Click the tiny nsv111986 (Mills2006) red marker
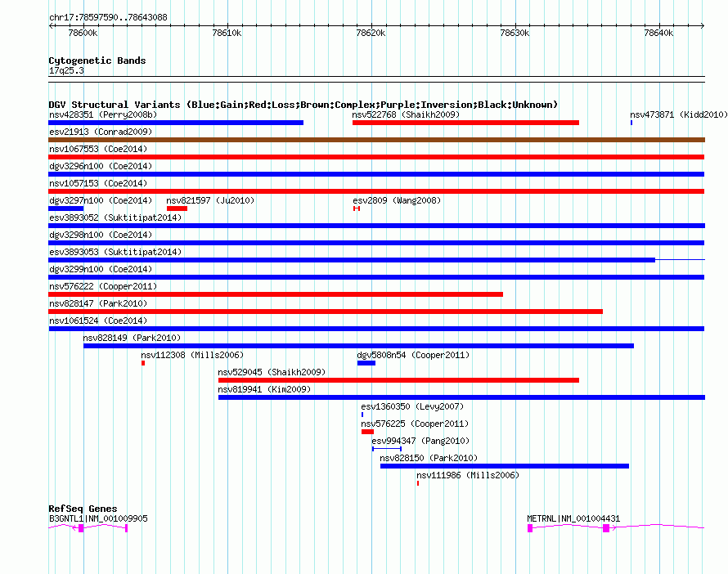 coord(418,483)
